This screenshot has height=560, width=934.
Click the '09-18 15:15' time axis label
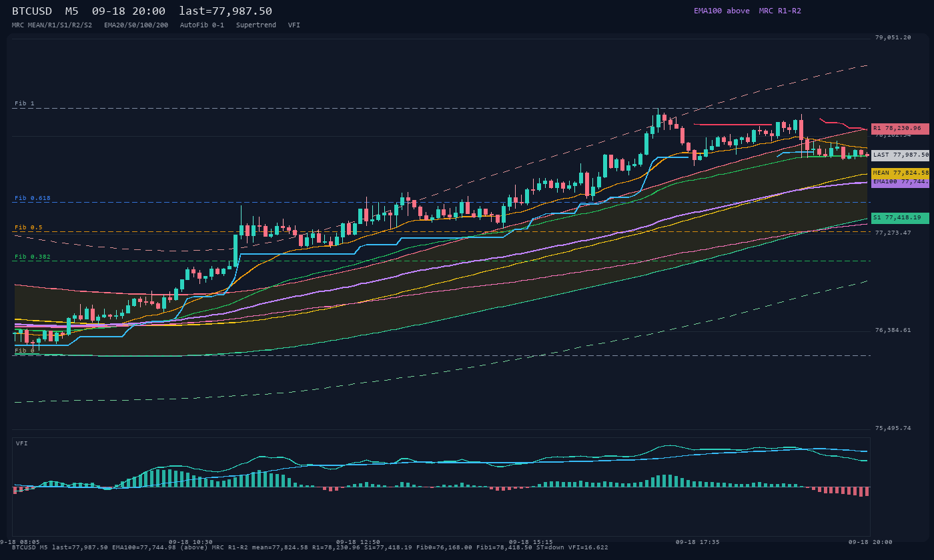pyautogui.click(x=531, y=542)
